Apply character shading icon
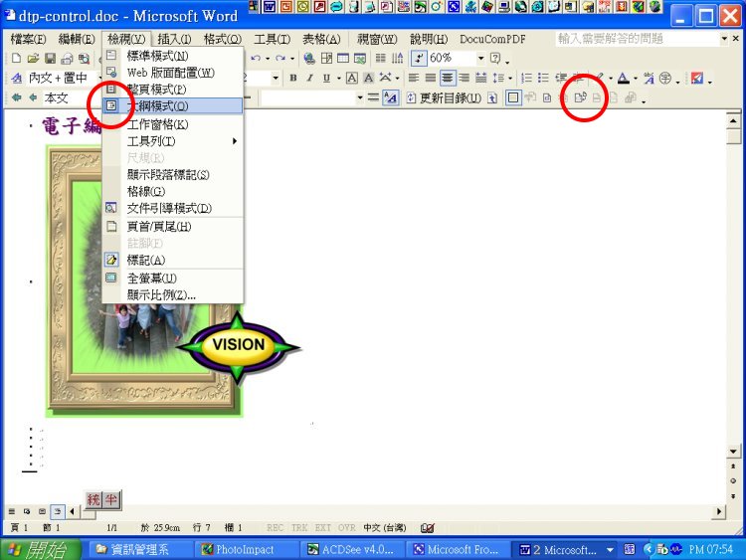Viewport: 746px width, 560px height. coord(368,78)
